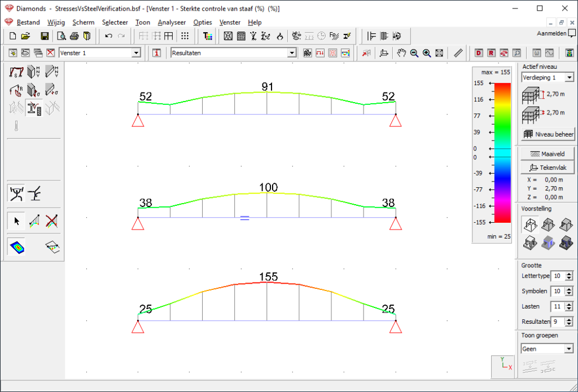Viewport: 578px width, 392px height.
Task: Open the Wijzig menu
Action: (x=56, y=23)
